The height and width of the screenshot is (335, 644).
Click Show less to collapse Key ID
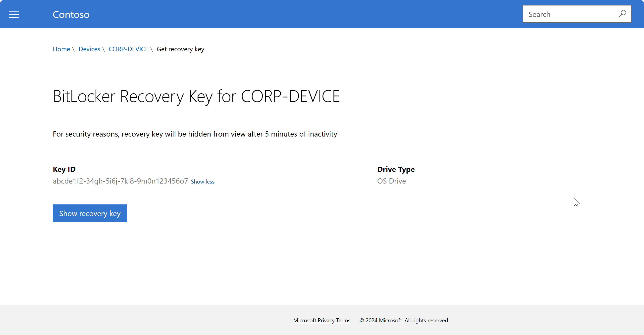[203, 181]
